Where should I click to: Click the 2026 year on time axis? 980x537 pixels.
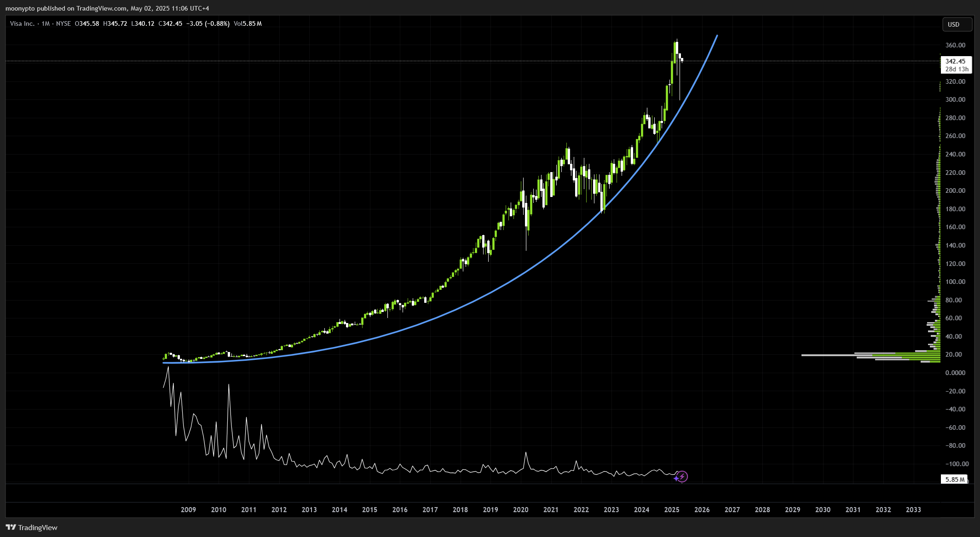click(x=702, y=510)
